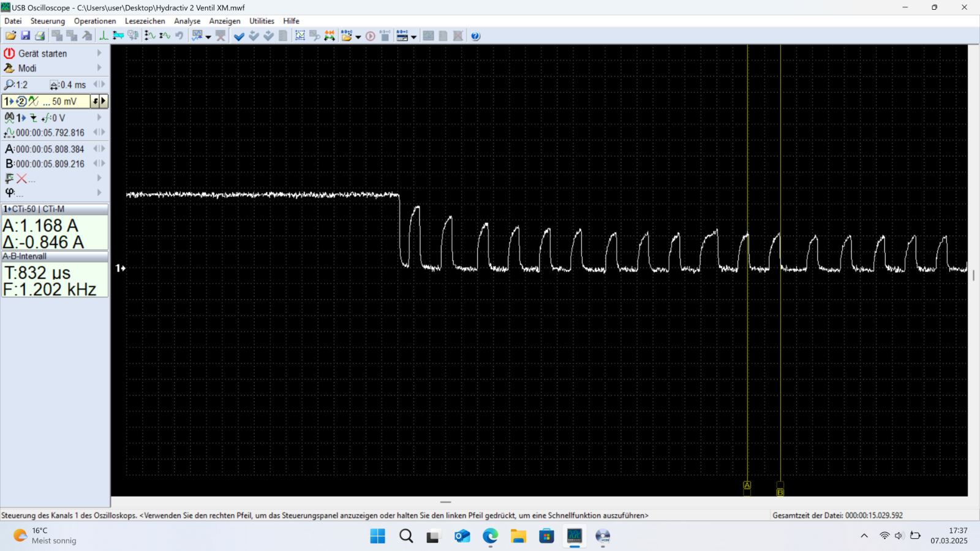Click the 0.4 ms time base value
980x551 pixels.
[x=73, y=84]
